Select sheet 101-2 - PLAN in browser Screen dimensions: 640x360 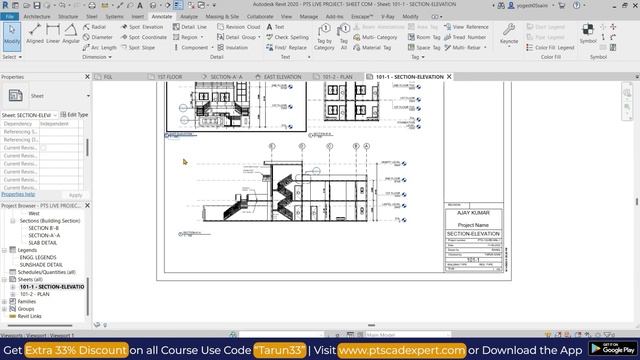coord(35,294)
